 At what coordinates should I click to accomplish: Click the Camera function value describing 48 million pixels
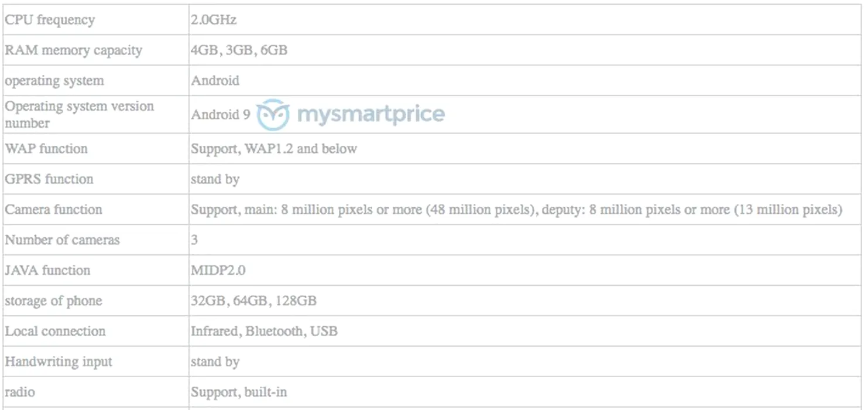point(516,210)
